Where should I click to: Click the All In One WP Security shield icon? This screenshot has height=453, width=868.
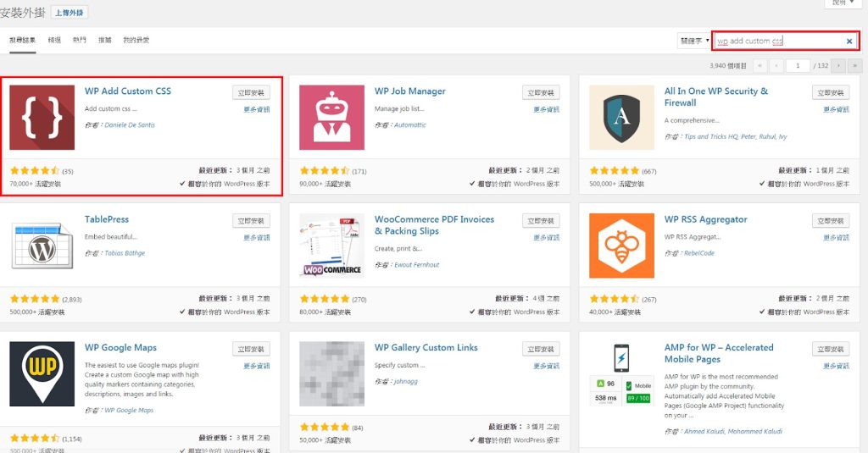[x=621, y=117]
